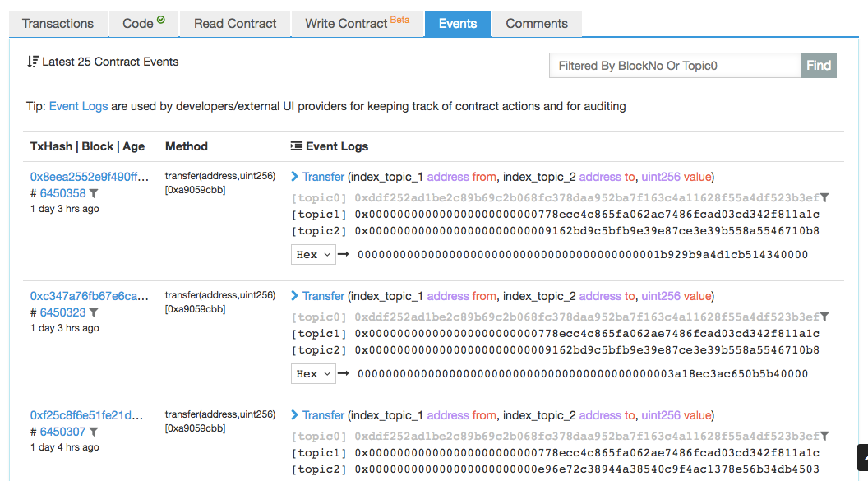Image resolution: width=868 pixels, height=481 pixels.
Task: Filter events by block 6450323 funnel icon
Action: [x=94, y=312]
